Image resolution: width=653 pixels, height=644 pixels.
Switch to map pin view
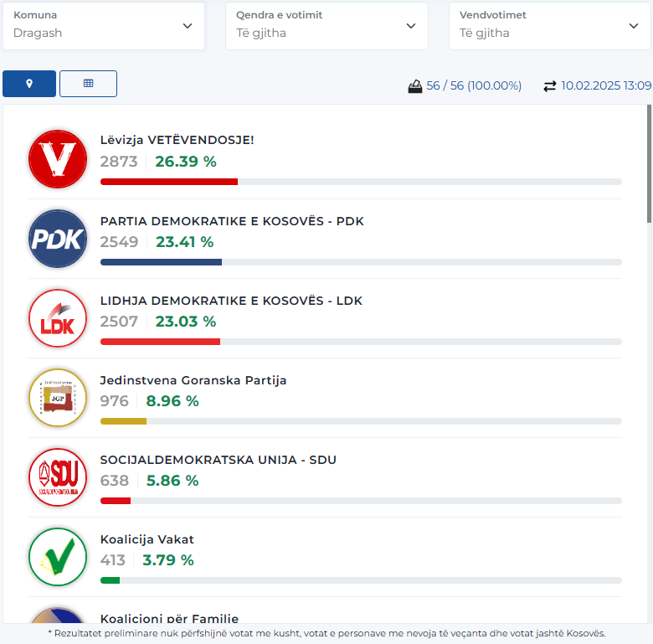29,84
